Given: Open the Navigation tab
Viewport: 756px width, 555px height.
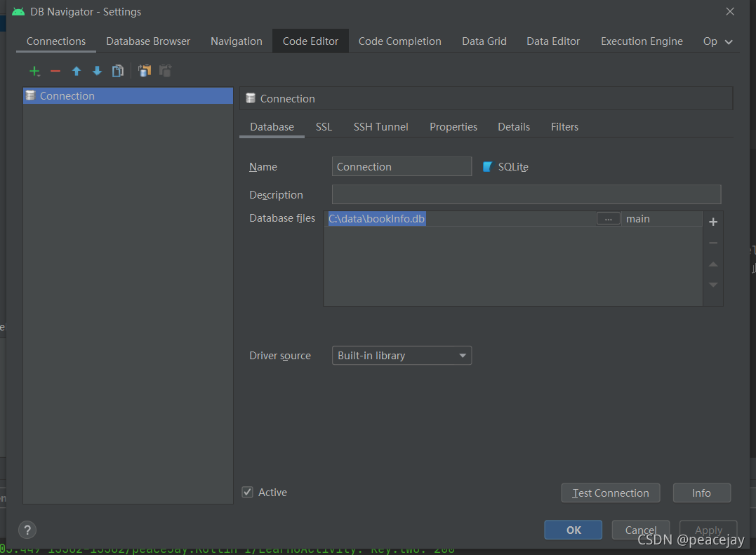Looking at the screenshot, I should 237,41.
